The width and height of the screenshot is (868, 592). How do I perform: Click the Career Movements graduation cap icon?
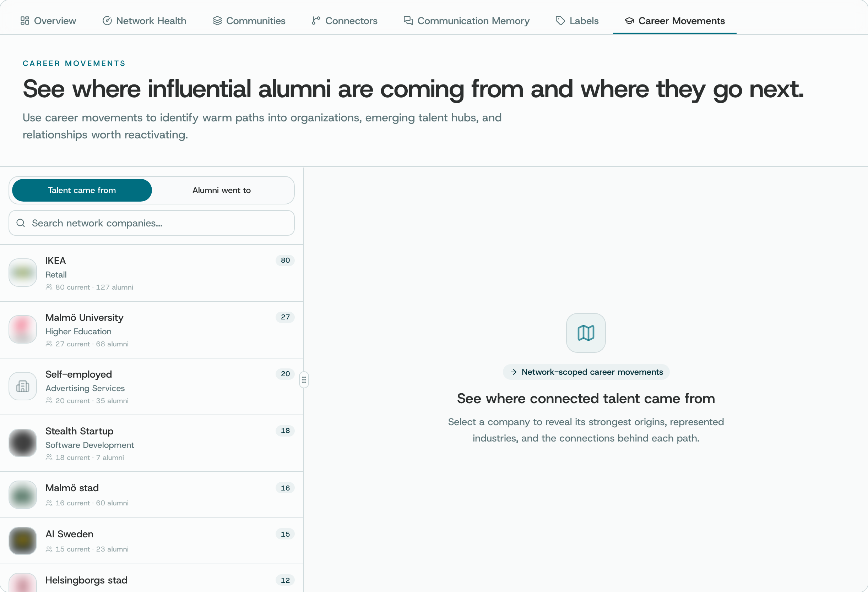pos(629,21)
